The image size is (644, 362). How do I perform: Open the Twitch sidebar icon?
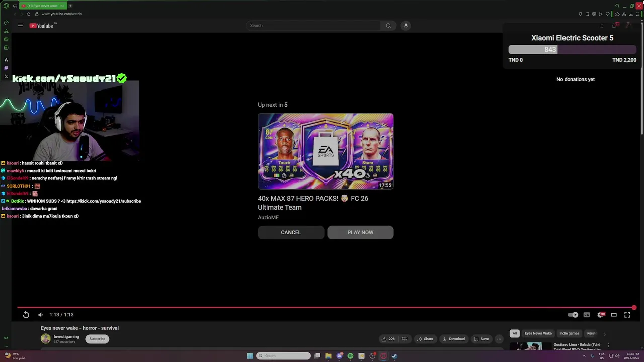pyautogui.click(x=6, y=68)
